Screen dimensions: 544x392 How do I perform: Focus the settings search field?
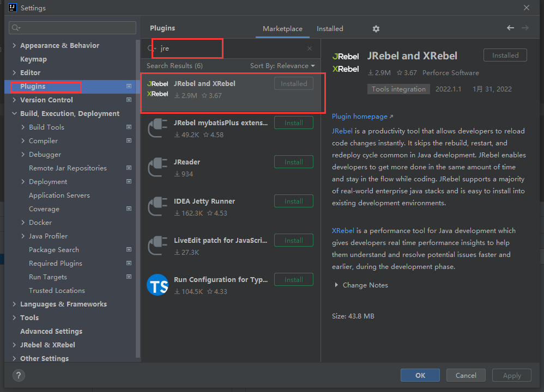[x=72, y=28]
